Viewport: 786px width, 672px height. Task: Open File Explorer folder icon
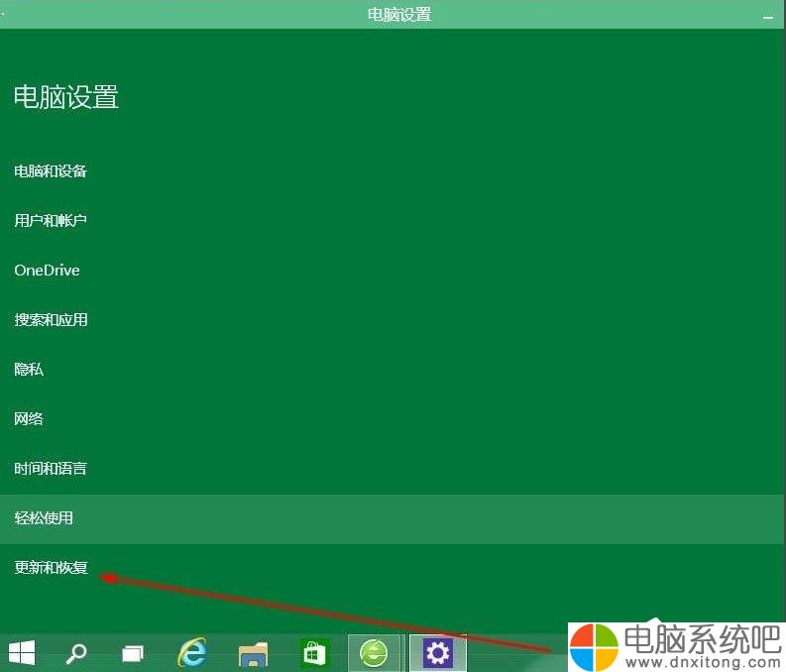point(254,653)
